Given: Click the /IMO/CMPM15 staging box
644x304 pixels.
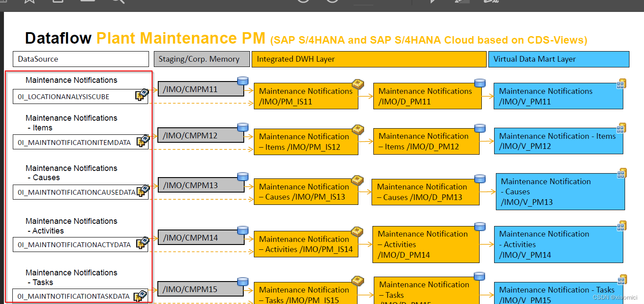Looking at the screenshot, I should click(x=201, y=289).
